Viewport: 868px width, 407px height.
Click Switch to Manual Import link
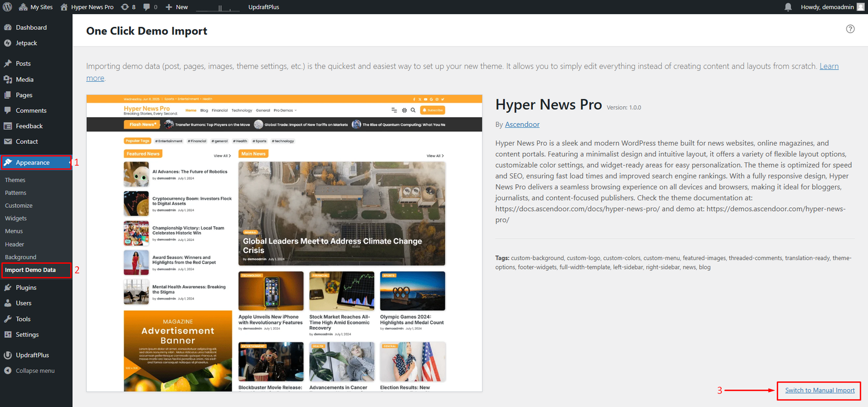pos(820,391)
